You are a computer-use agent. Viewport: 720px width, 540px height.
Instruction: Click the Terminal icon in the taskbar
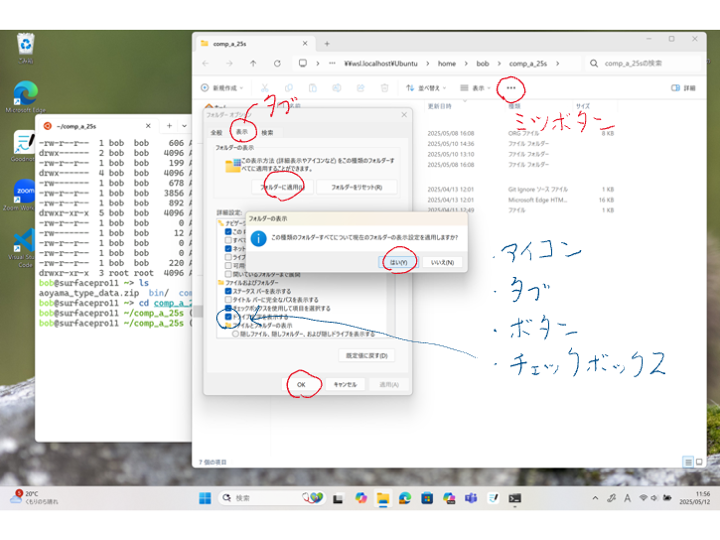(515, 498)
